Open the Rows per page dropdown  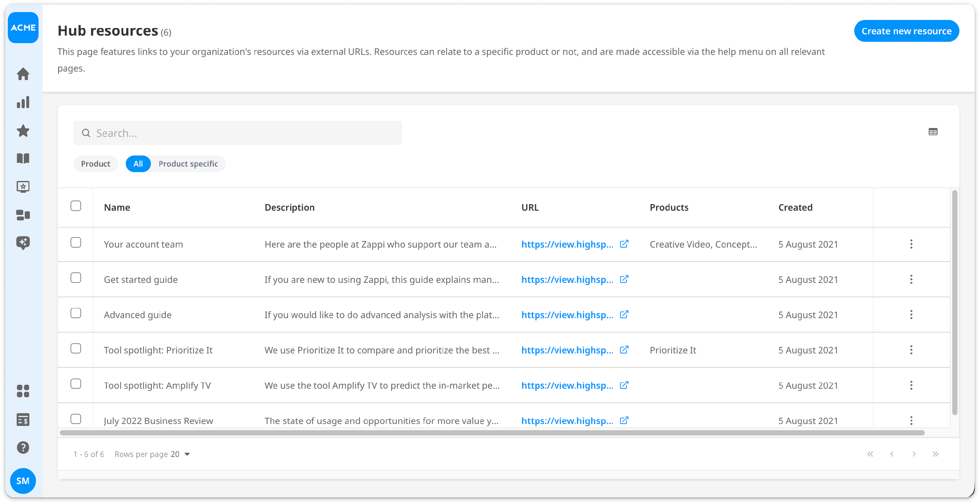point(180,454)
